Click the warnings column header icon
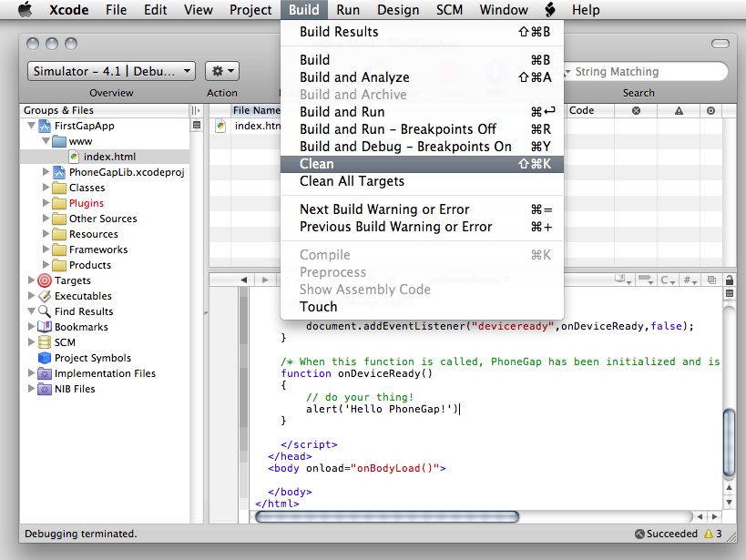The image size is (746, 560). [x=679, y=110]
